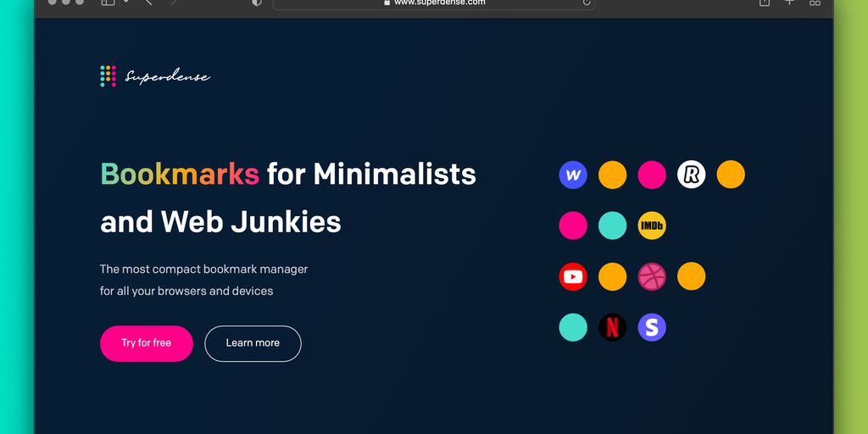Click "for all your browsers and devices"
Viewport: 868px width, 434px height.
(186, 292)
